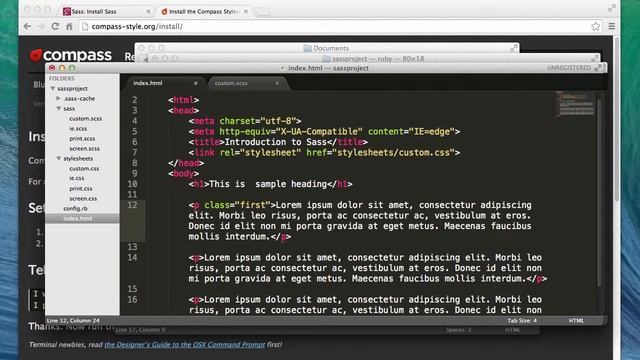Open the Chrome hamburger menu
This screenshot has height=360, width=640.
611,26
